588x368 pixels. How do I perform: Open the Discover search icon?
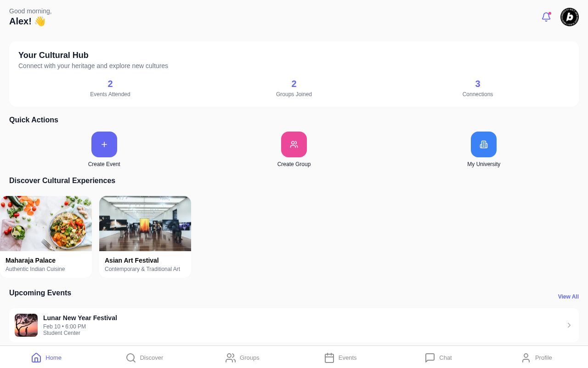click(131, 357)
